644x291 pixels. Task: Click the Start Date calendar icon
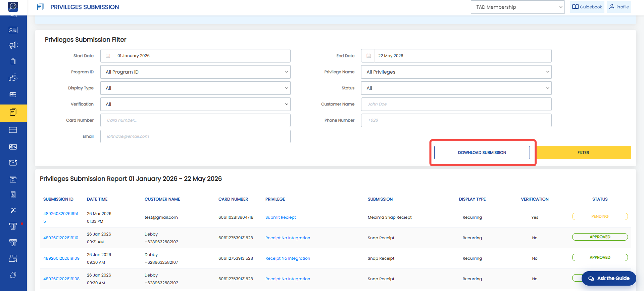pos(108,56)
